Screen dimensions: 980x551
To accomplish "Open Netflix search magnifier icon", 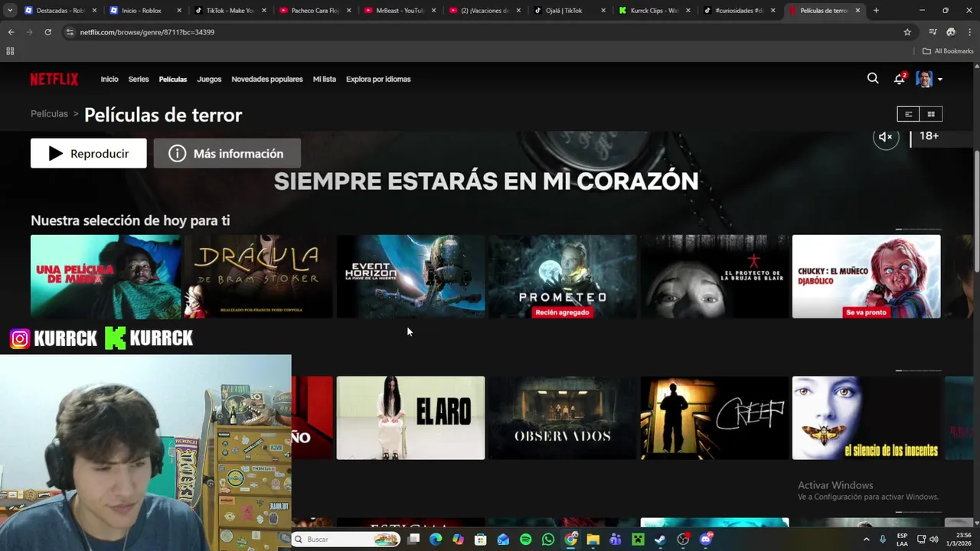I will pos(873,78).
